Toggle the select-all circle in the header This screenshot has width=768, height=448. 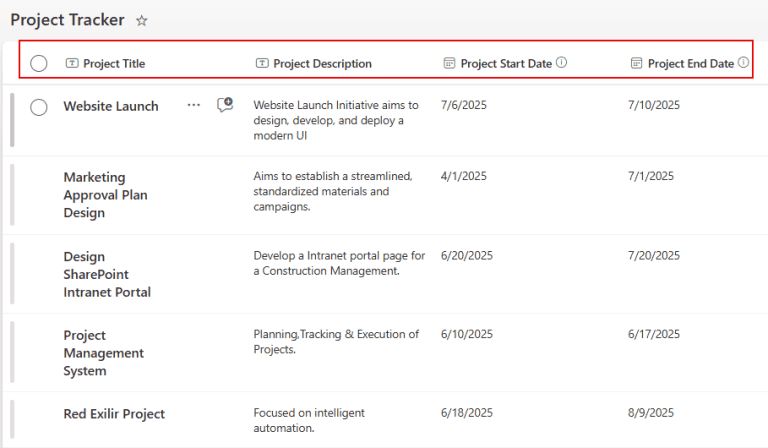(x=39, y=63)
